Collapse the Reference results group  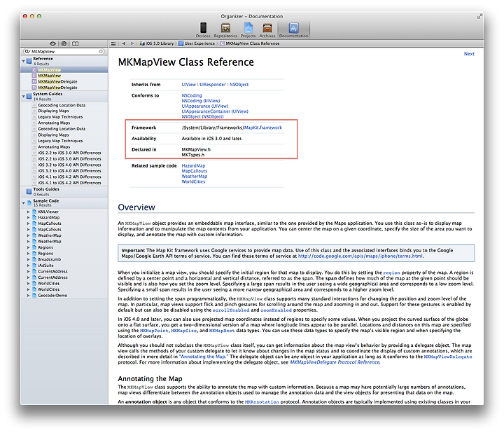[24, 61]
